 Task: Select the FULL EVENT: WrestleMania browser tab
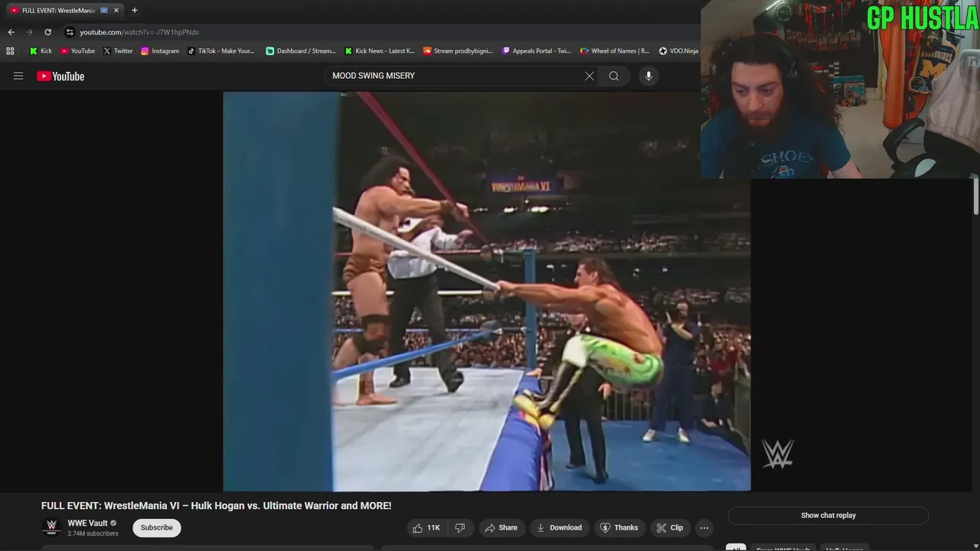[x=64, y=11]
